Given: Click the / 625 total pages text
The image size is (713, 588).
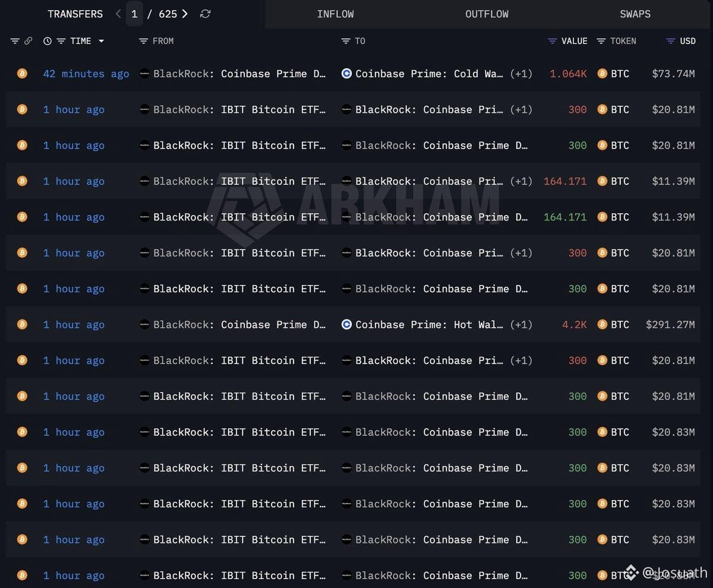Looking at the screenshot, I should point(162,14).
